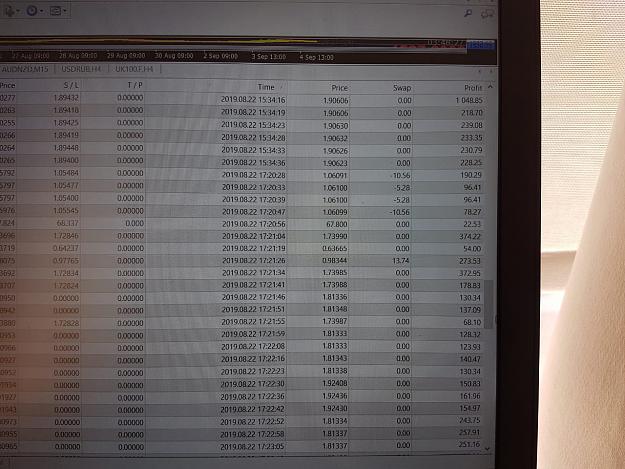Click the profit value 178.83

pyautogui.click(x=470, y=286)
